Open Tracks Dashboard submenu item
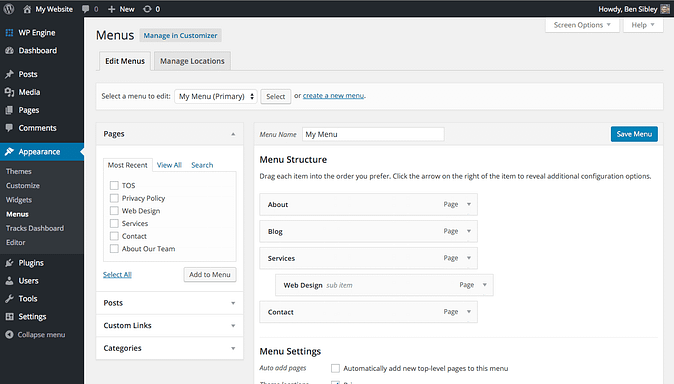674x384 pixels. coord(35,228)
